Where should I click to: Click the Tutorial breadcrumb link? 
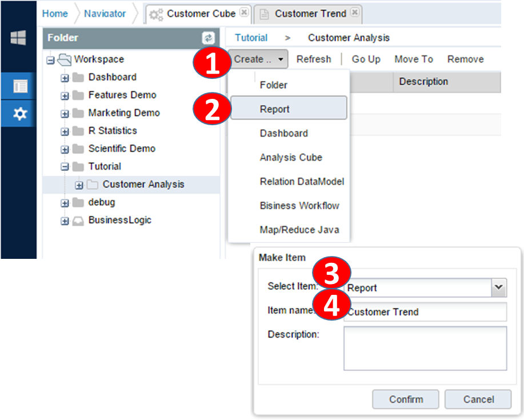(x=251, y=38)
